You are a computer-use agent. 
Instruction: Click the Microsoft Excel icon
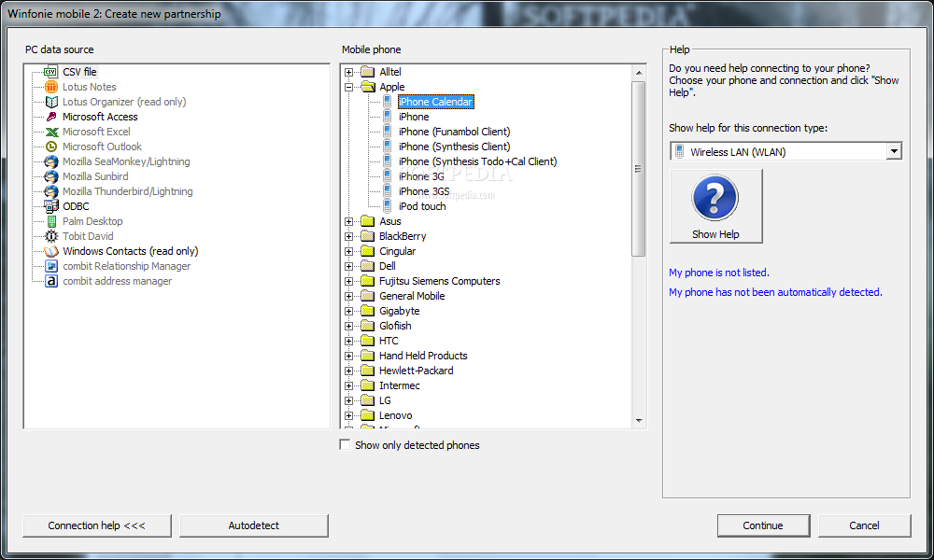point(51,132)
